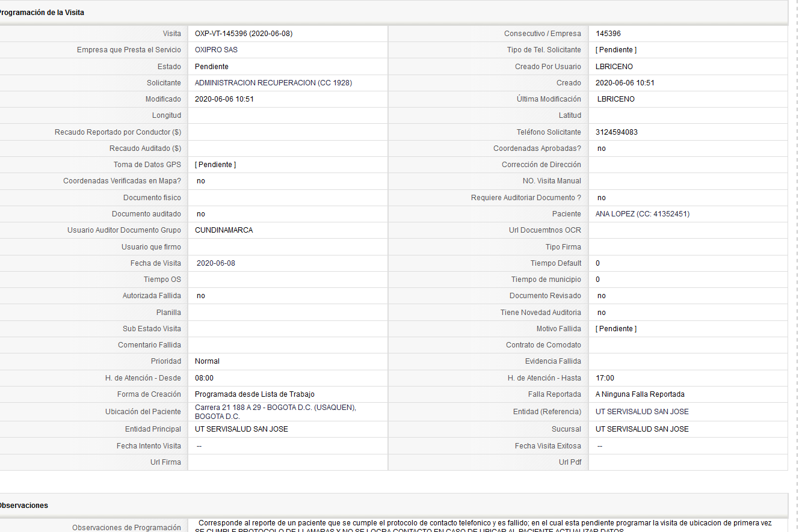Image resolution: width=805 pixels, height=532 pixels.
Task: Click the phone number 3124594083
Action: coord(617,132)
